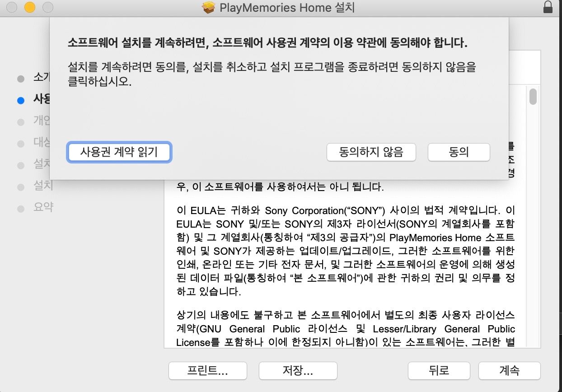This screenshot has height=392, width=562.
Task: Click the 저장... button
Action: coord(298,371)
